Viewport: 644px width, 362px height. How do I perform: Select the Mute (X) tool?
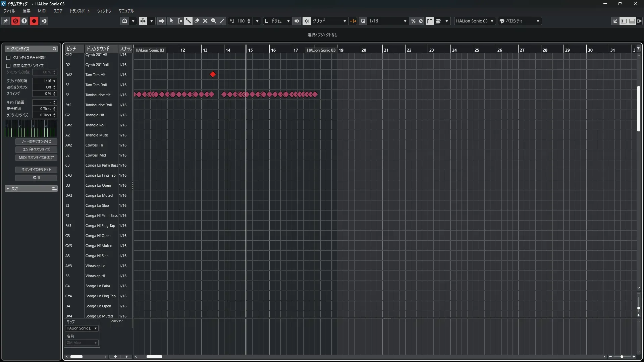[x=205, y=21]
